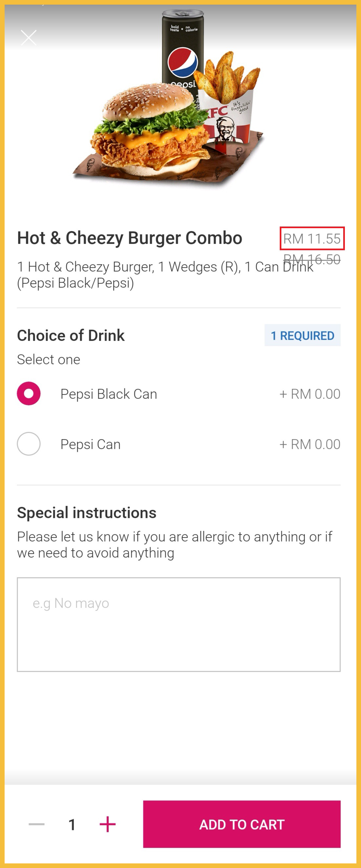
Task: Click the Special instructions heading
Action: (x=87, y=513)
